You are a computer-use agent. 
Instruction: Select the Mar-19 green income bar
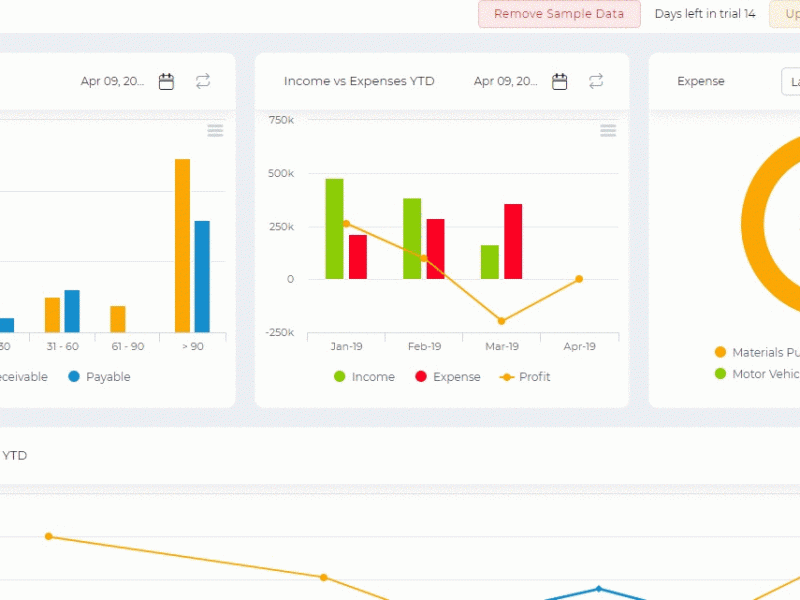[x=490, y=262]
